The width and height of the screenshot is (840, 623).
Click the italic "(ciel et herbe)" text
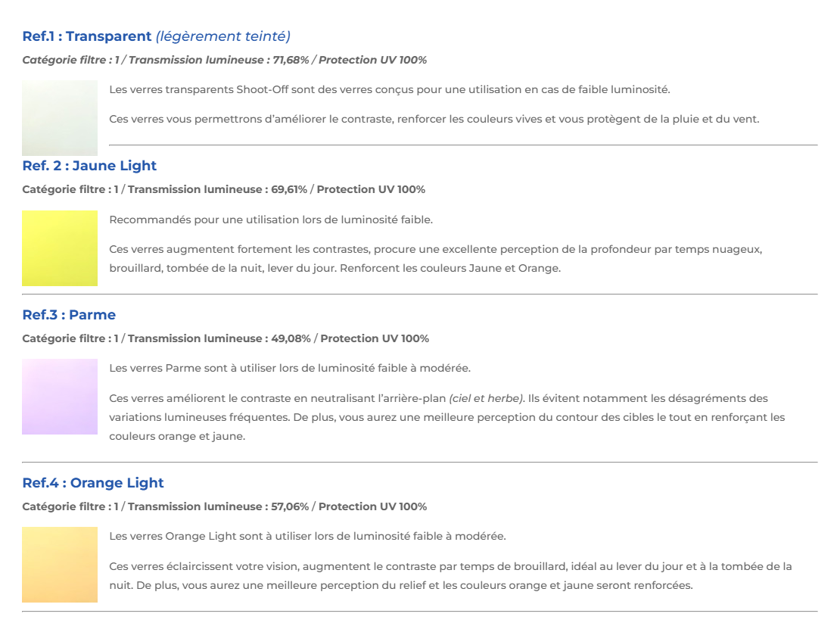click(x=487, y=398)
